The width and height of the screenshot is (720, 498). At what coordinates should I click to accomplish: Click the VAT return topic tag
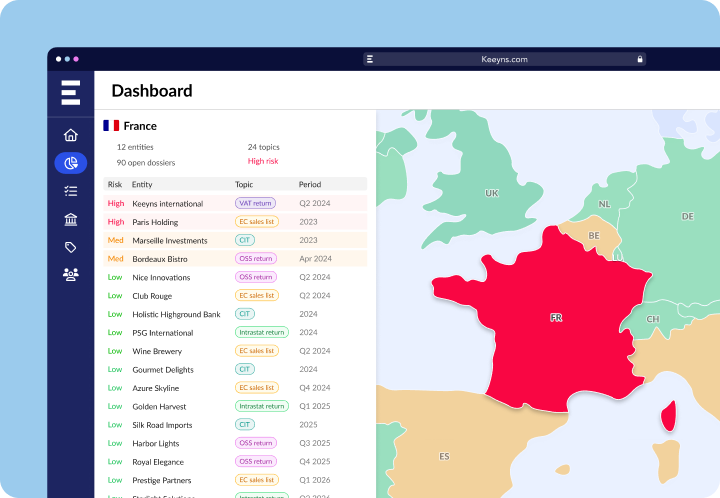(x=255, y=203)
